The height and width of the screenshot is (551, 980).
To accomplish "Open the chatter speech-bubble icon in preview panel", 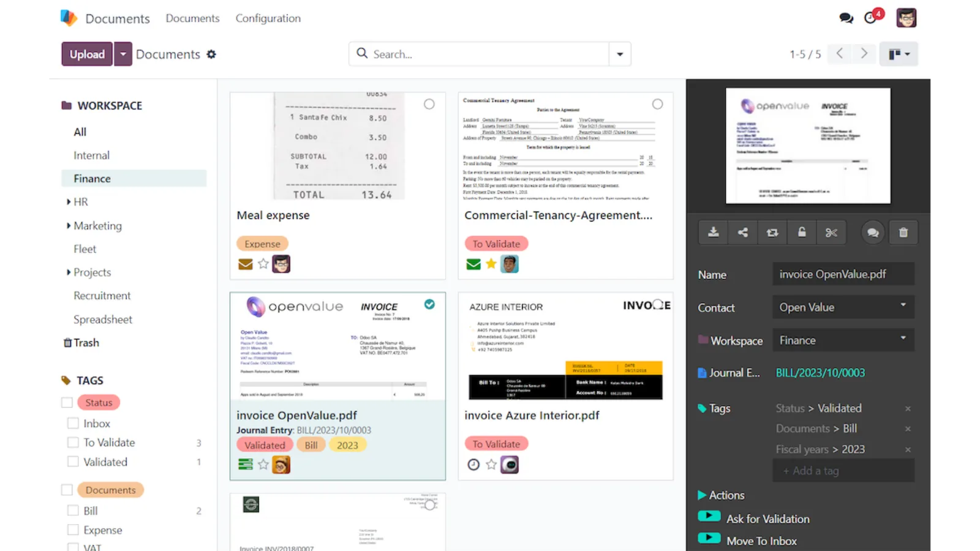I will pos(873,233).
